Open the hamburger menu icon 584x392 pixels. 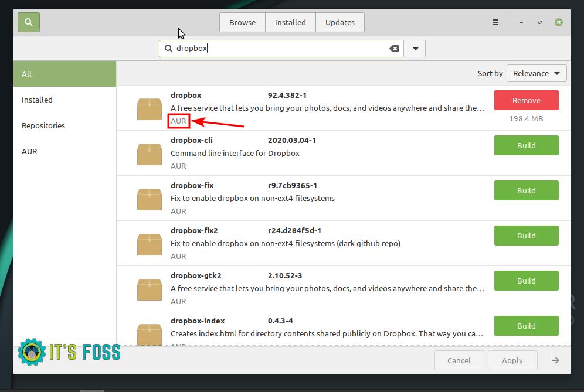[495, 23]
